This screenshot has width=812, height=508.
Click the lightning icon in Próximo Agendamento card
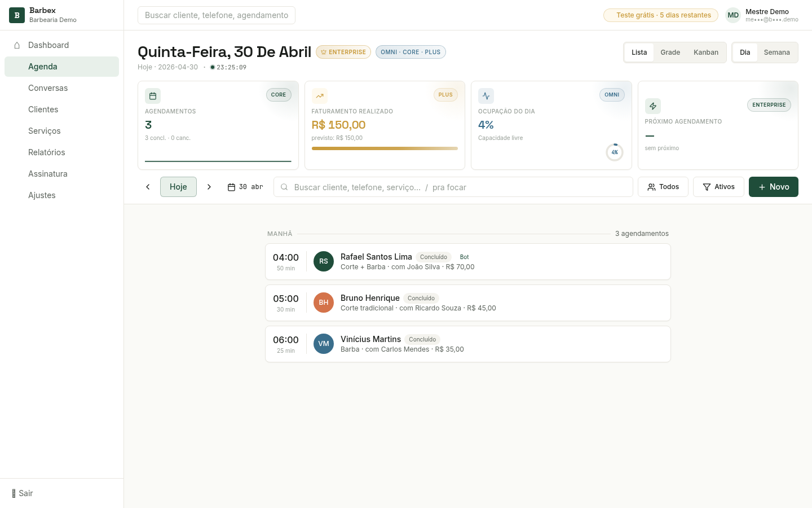pos(653,106)
